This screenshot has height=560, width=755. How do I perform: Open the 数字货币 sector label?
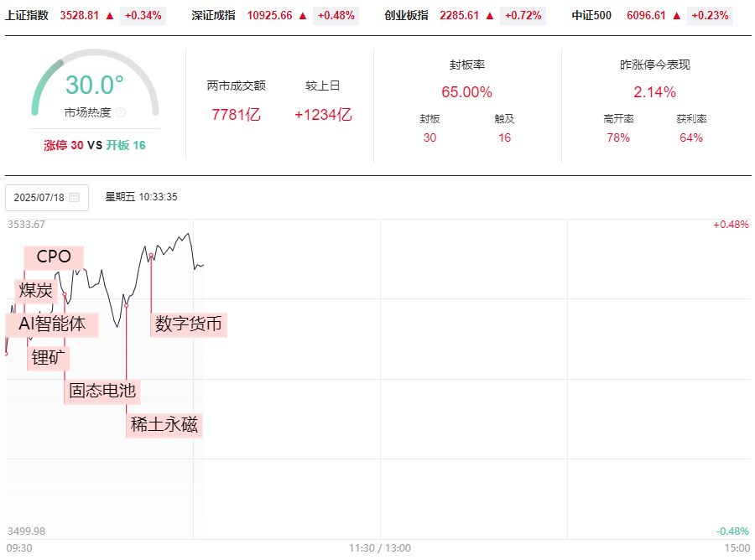coord(188,324)
